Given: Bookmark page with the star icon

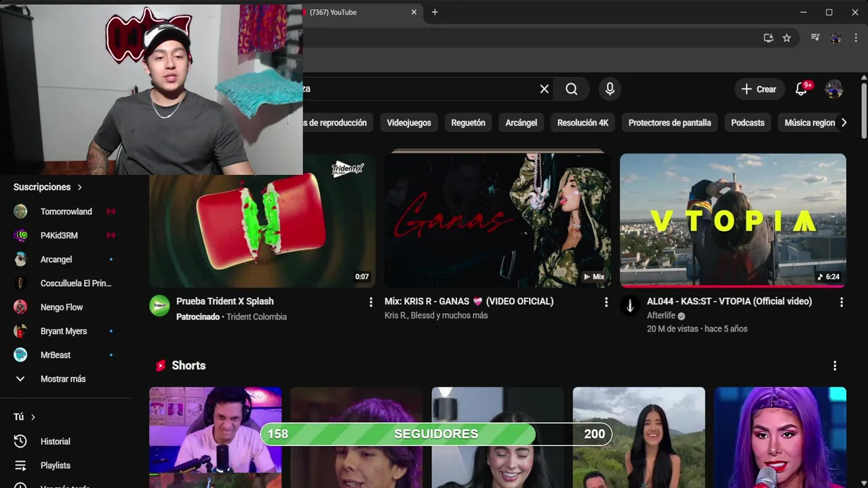Looking at the screenshot, I should point(787,38).
